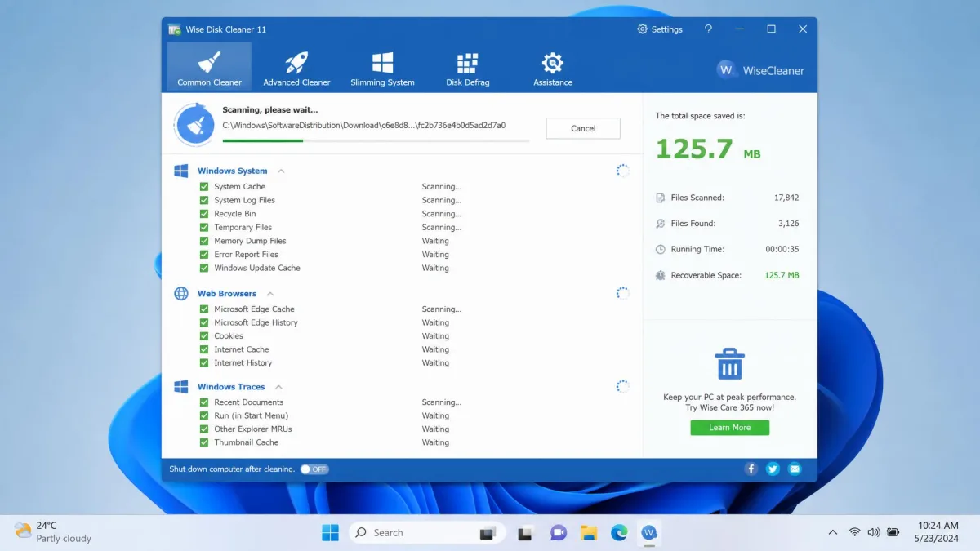Click the Learn More button
This screenshot has height=551, width=980.
pyautogui.click(x=729, y=428)
